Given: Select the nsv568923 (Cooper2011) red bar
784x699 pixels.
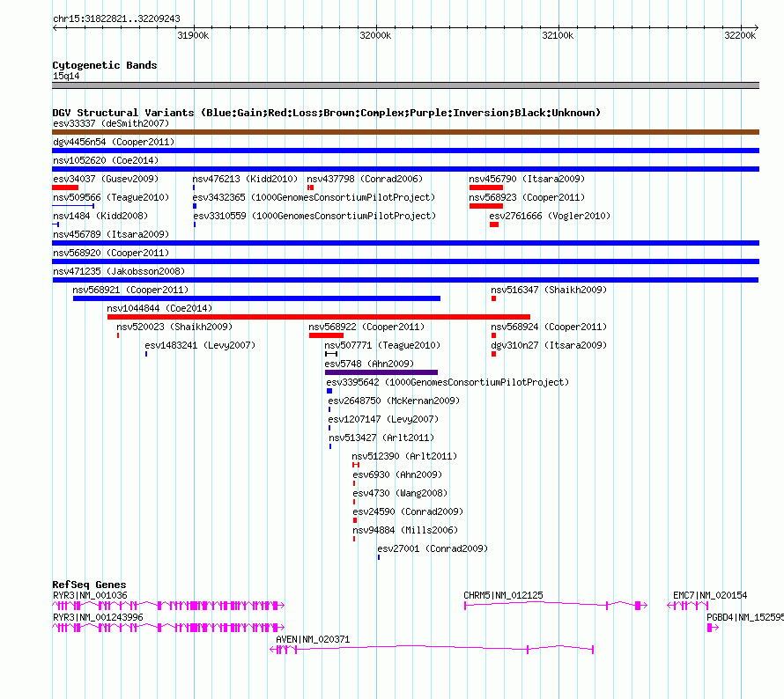Looking at the screenshot, I should pyautogui.click(x=486, y=206).
